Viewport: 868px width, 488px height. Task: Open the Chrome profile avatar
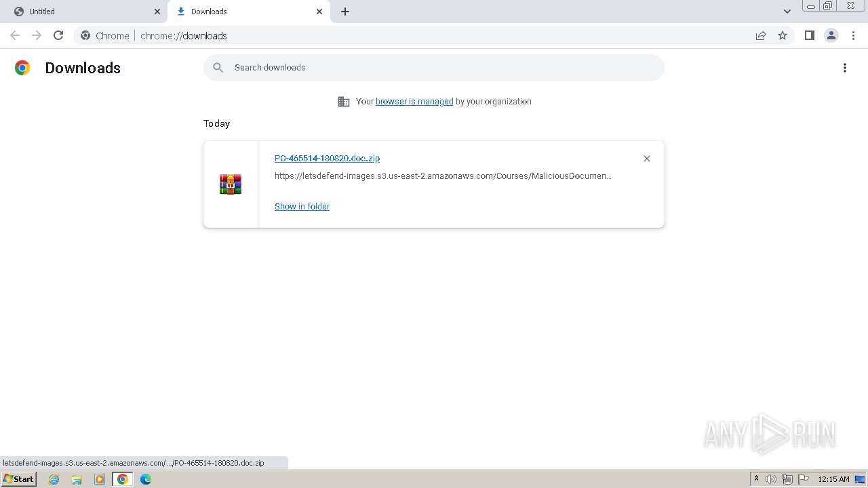tap(831, 35)
